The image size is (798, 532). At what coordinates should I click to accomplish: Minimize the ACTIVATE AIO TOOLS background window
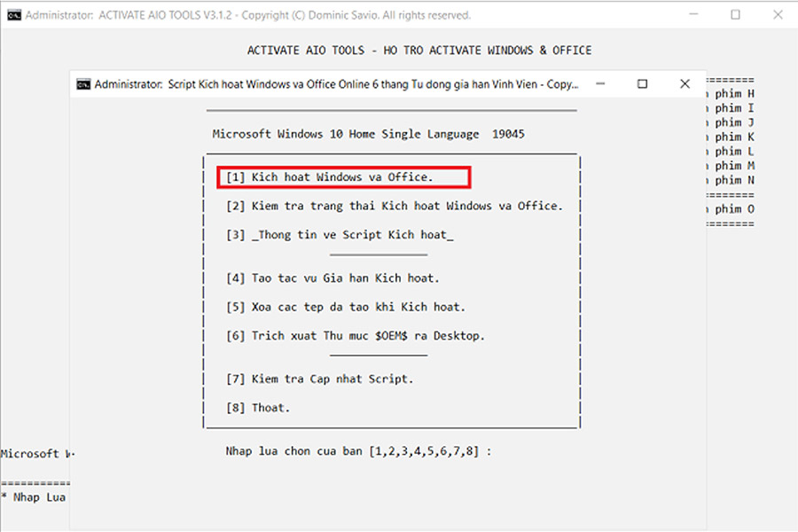pos(694,15)
